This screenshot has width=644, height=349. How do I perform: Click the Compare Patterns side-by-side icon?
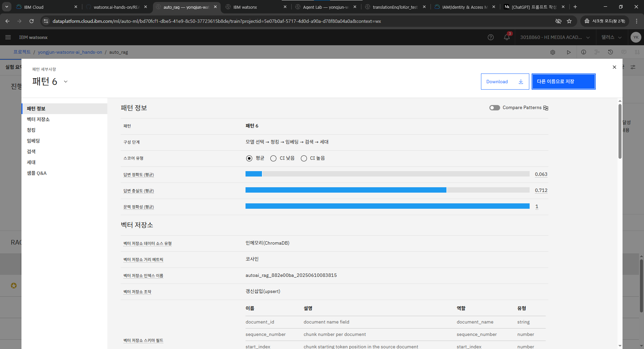(x=546, y=108)
